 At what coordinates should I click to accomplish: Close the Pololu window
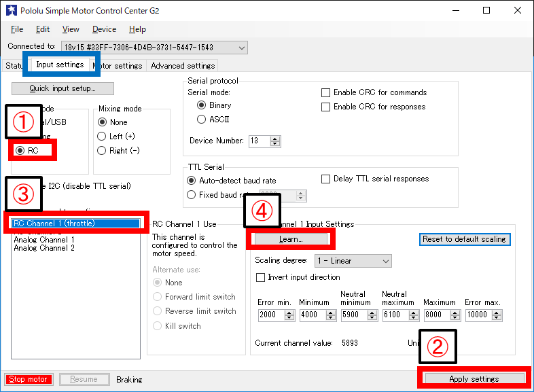point(518,11)
